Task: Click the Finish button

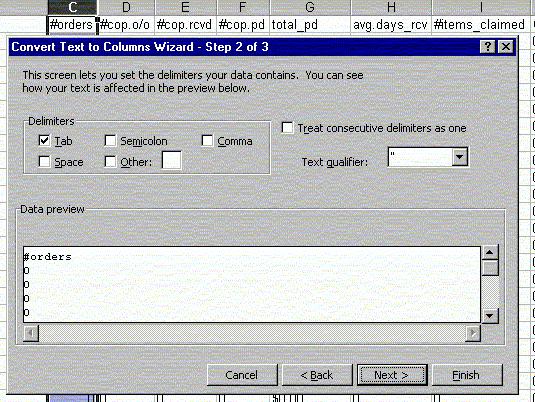Action: pos(467,375)
